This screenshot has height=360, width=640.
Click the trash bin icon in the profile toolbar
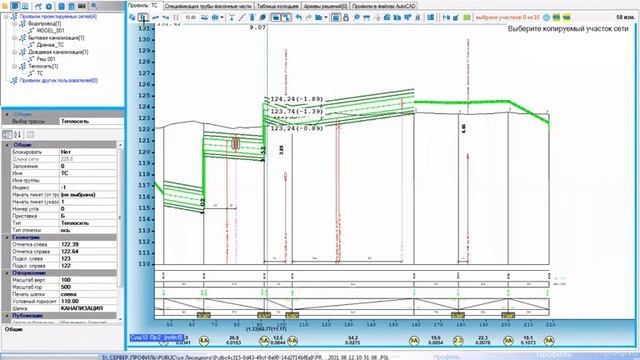(x=418, y=18)
